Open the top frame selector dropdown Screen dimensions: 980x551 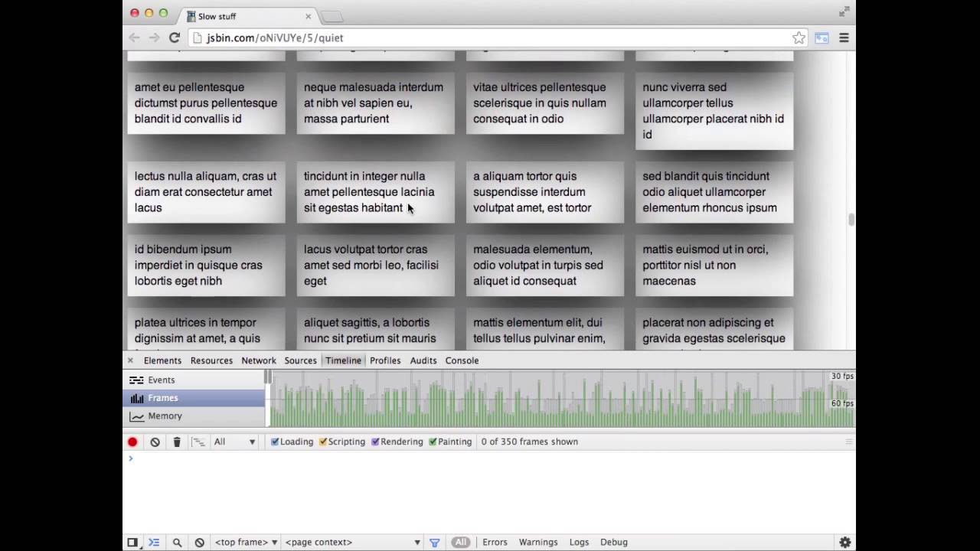click(246, 542)
